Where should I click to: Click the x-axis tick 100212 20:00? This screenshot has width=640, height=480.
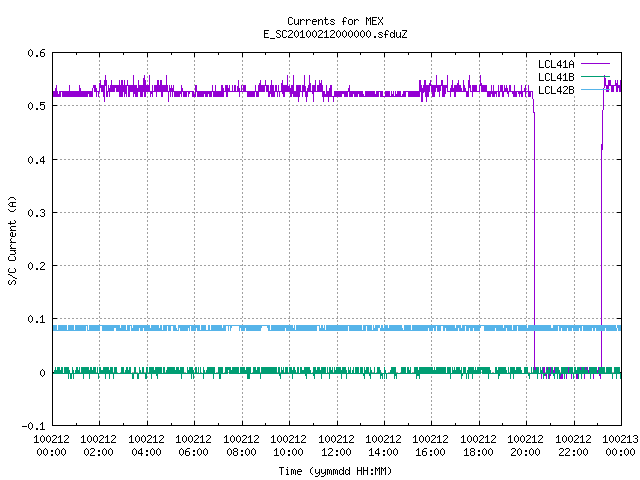[526, 445]
